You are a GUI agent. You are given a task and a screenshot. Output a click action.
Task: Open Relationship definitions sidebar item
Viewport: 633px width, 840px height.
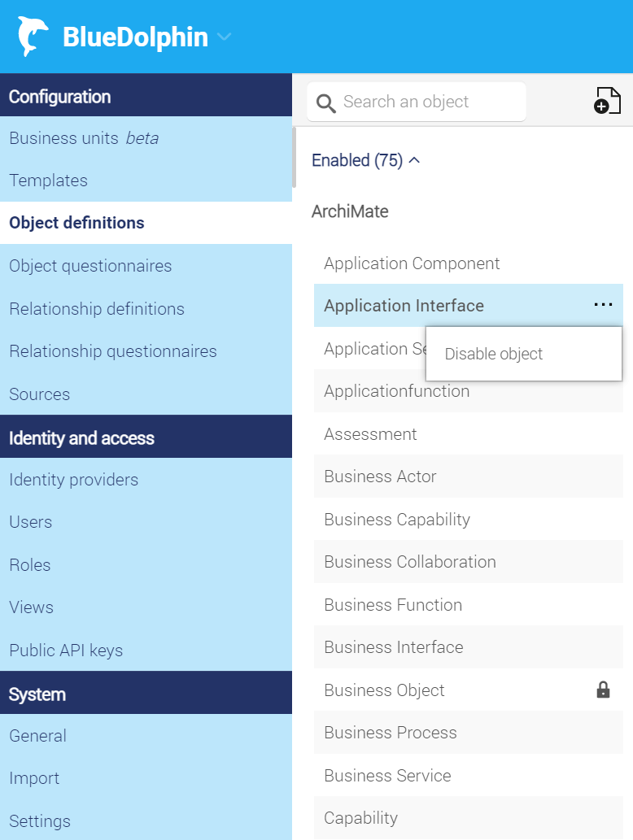tap(146, 308)
